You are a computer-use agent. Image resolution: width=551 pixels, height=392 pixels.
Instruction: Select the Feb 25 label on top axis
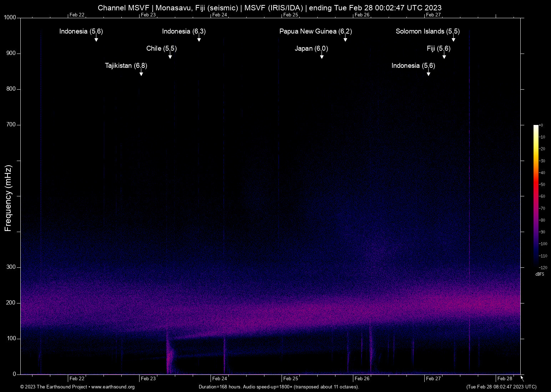click(x=291, y=15)
